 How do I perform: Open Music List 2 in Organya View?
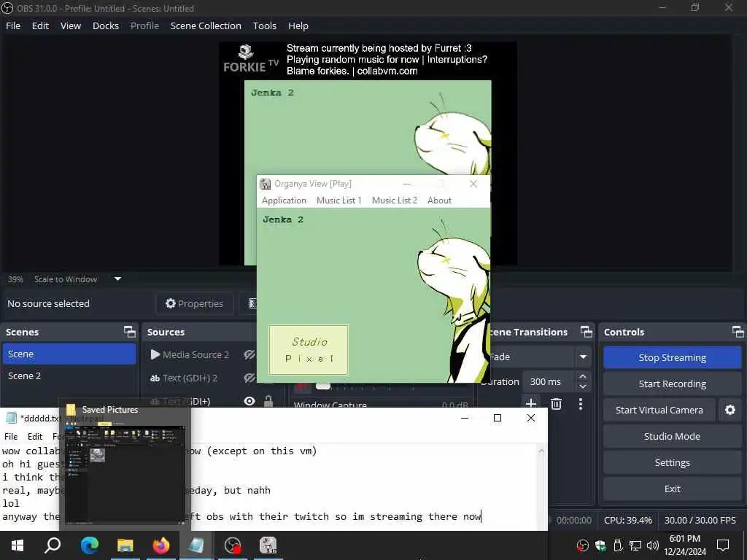[395, 201]
